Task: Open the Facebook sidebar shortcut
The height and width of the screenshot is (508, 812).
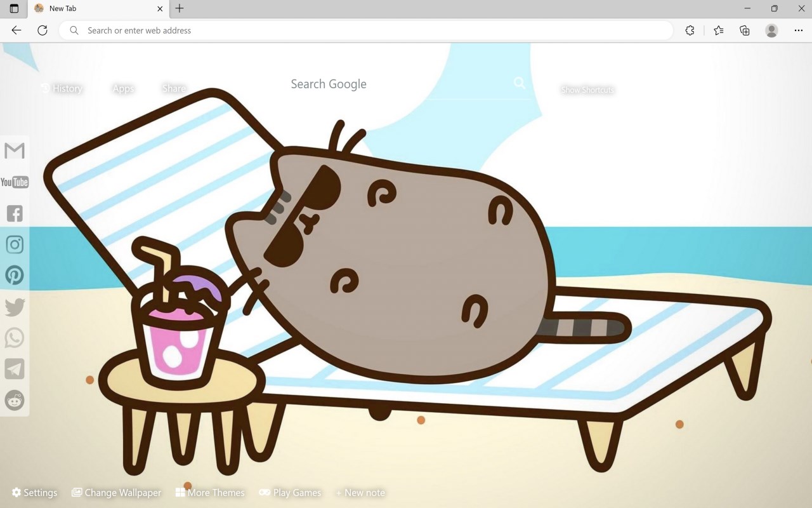Action: (x=15, y=213)
